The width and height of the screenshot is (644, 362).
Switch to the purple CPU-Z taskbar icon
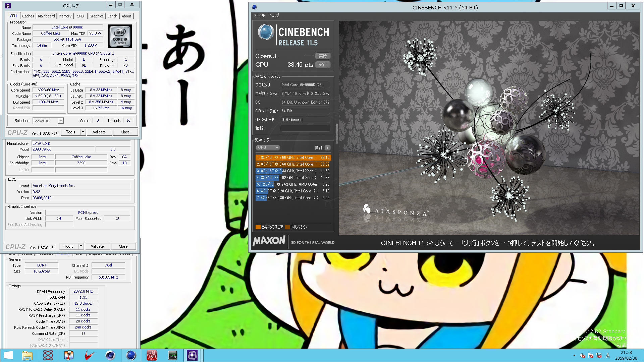click(192, 355)
